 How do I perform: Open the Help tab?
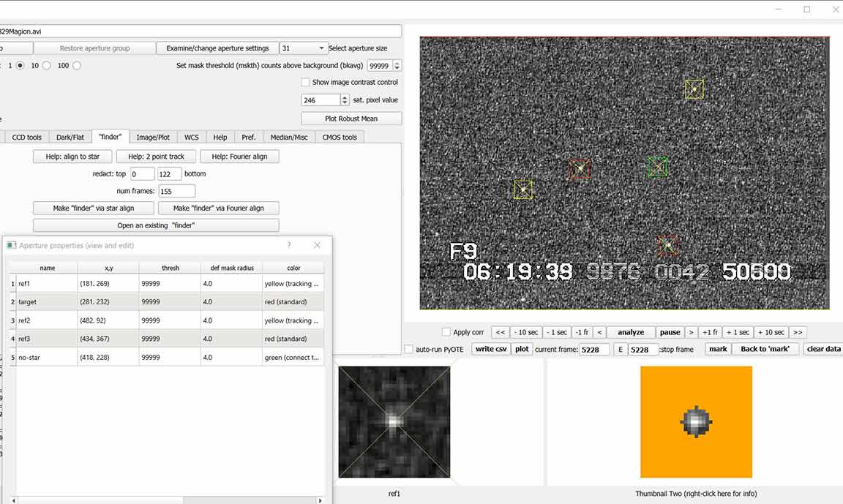pyautogui.click(x=220, y=137)
